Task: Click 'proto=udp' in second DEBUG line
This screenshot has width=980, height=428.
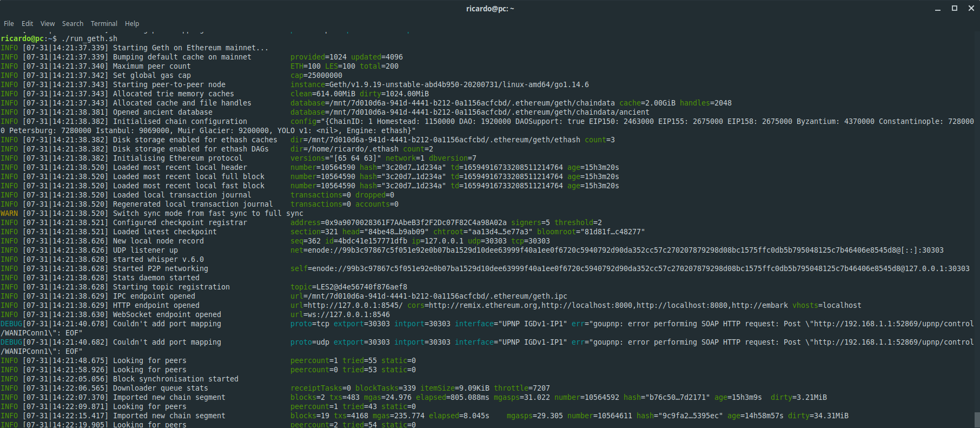Action: [310, 342]
